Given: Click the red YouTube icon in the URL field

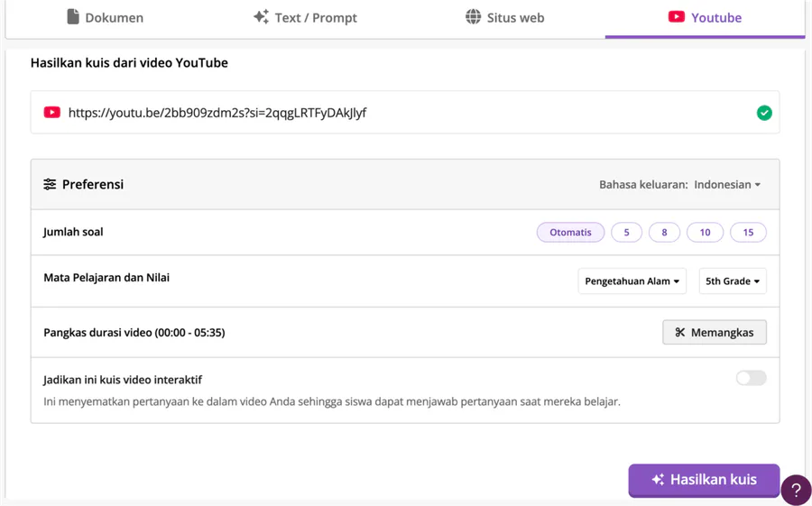Looking at the screenshot, I should [x=52, y=113].
